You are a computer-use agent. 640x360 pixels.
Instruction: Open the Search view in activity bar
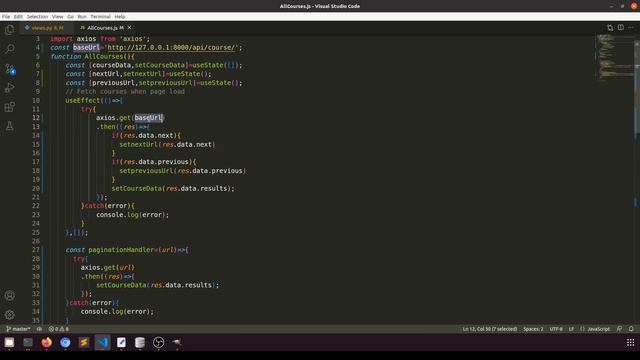(x=10, y=49)
